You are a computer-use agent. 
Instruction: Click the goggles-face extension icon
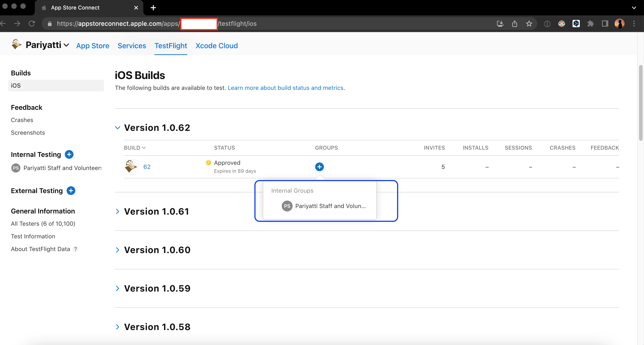click(x=561, y=24)
